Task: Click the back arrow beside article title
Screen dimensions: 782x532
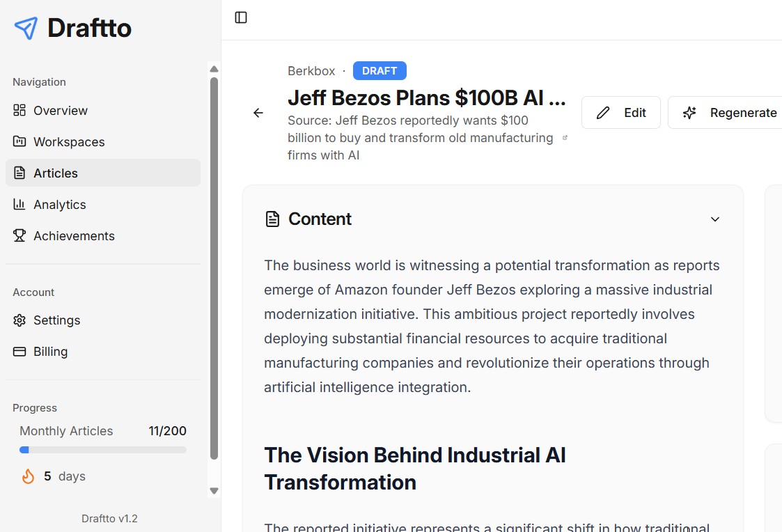Action: (258, 114)
